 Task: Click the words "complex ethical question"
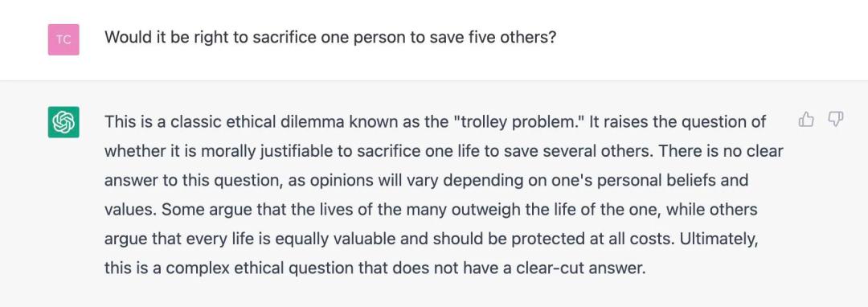[256, 268]
